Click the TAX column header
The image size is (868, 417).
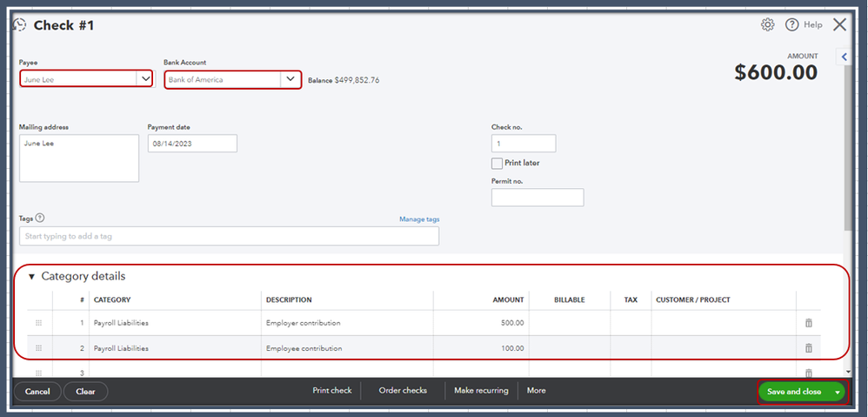click(631, 299)
